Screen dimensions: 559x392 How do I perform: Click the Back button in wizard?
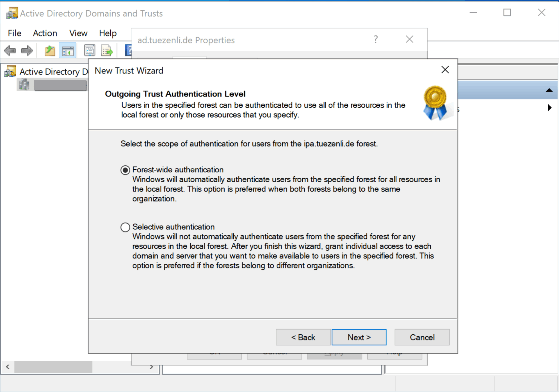[303, 337]
